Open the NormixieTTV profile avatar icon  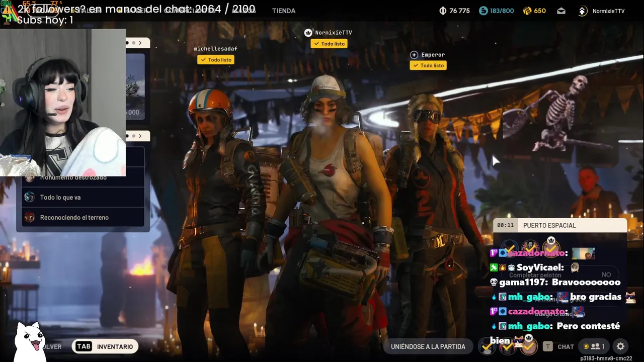coord(583,11)
